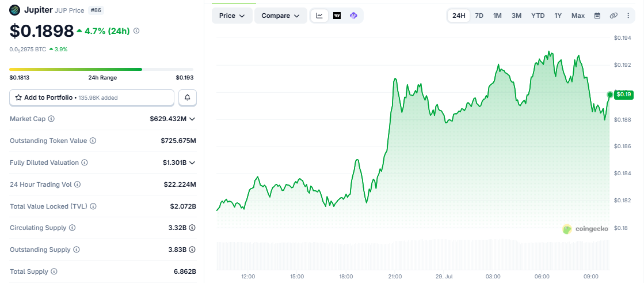
Task: Click the 135.98K added text
Action: 97,97
